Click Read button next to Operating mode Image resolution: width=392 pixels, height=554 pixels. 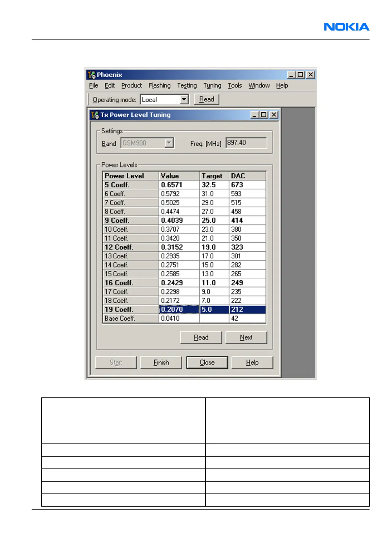click(207, 99)
